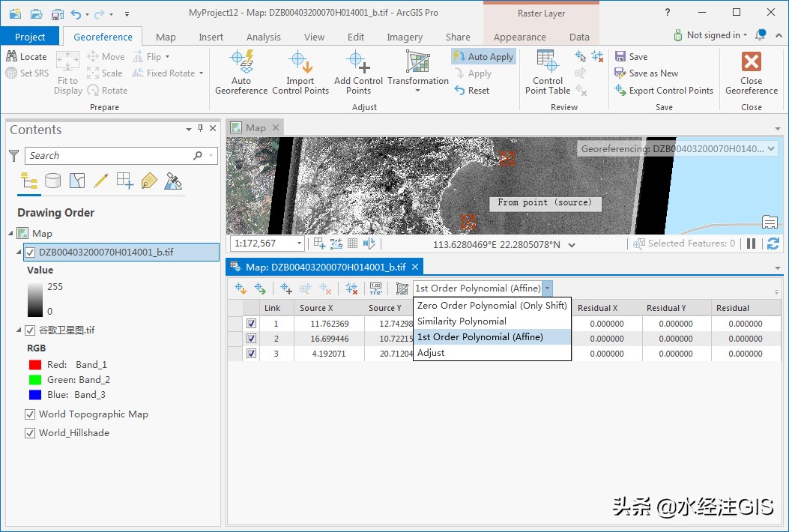Select the Scale tool
This screenshot has width=789, height=532.
(105, 73)
